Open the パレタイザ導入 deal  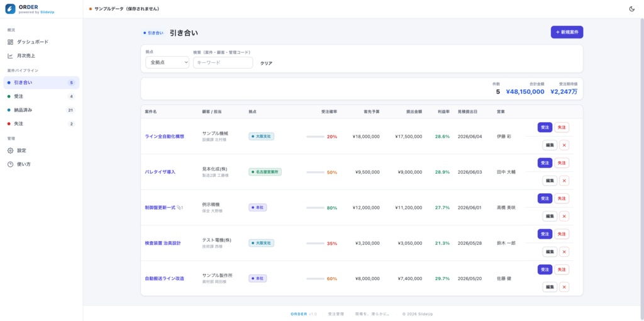pos(160,172)
